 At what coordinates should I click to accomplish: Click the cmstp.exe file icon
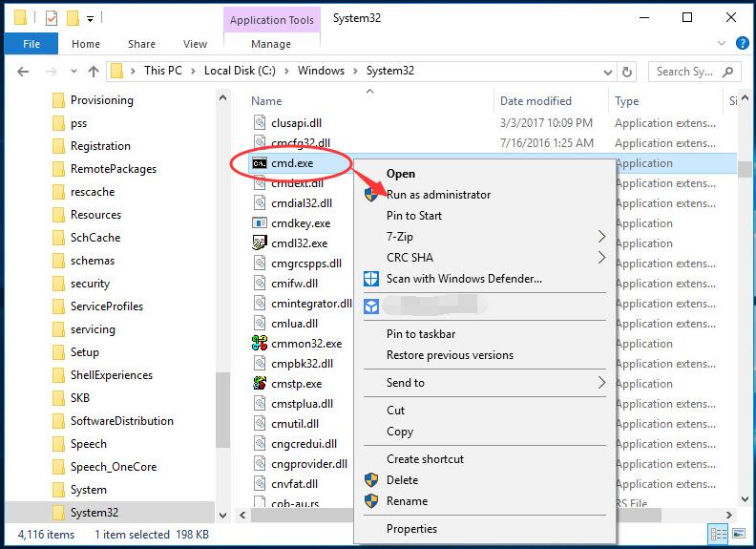click(260, 384)
